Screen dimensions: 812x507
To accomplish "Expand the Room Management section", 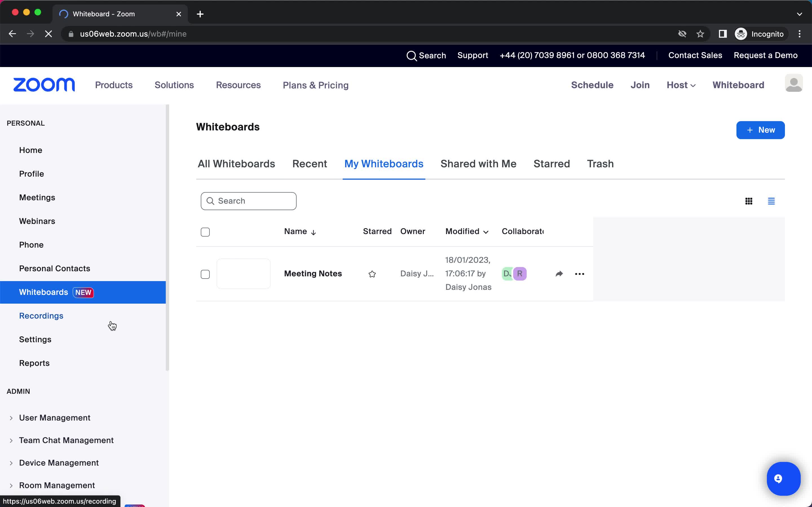I will tap(11, 485).
